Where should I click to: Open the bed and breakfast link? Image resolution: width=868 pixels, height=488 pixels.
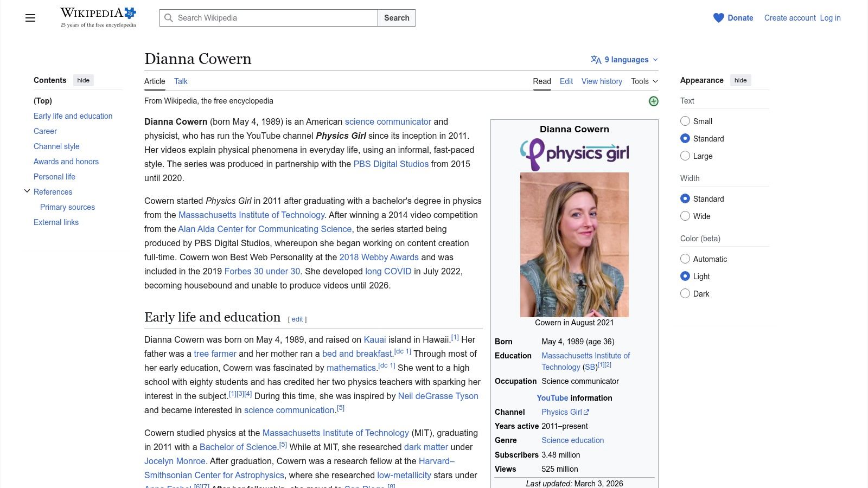357,354
